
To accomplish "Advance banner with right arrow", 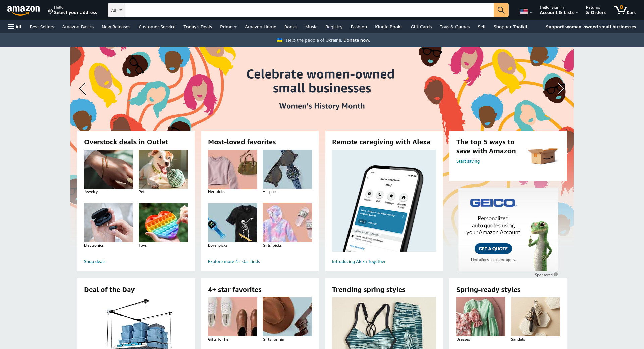I will coord(561,89).
